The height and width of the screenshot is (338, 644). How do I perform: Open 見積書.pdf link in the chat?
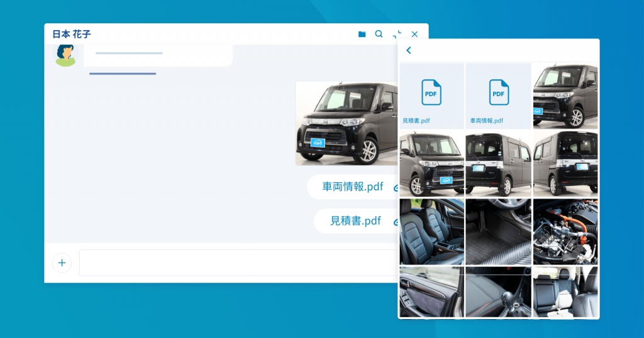coord(356,221)
